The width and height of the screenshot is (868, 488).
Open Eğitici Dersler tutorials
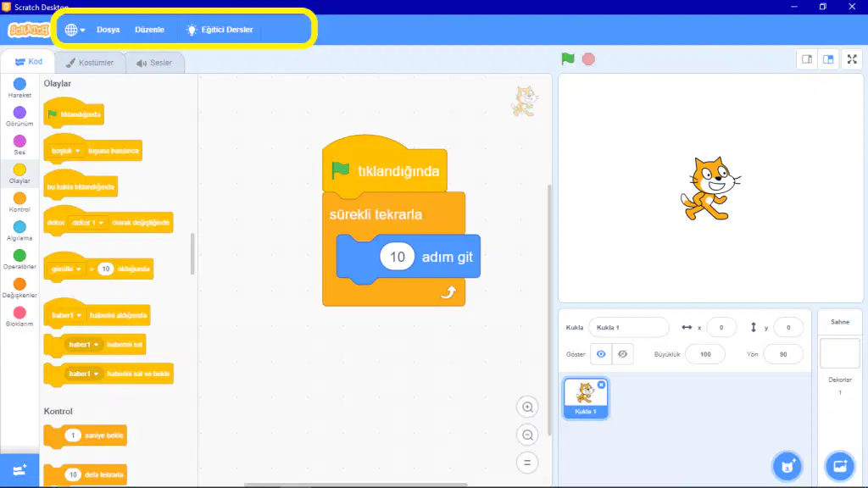click(220, 30)
